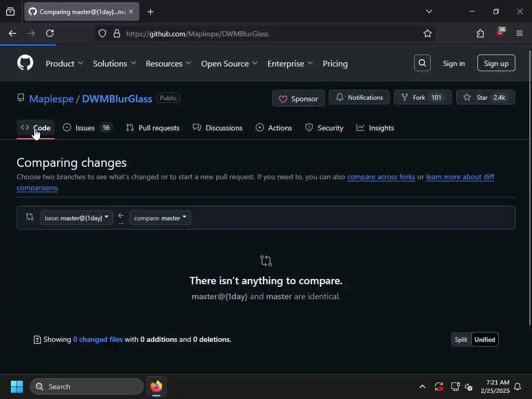Open the Actions tab
This screenshot has height=399, width=532.
pyautogui.click(x=274, y=128)
